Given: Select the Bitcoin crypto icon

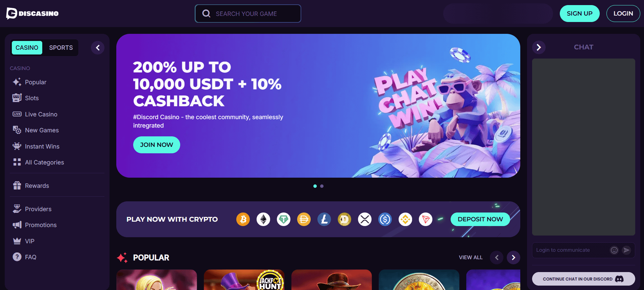Looking at the screenshot, I should 243,219.
